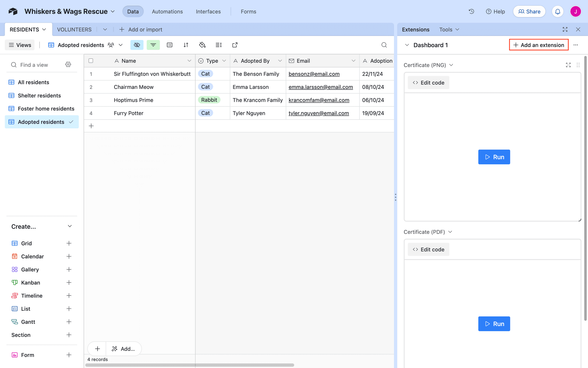Open the sort icon with up-down arrows
This screenshot has height=368, width=588.
186,45
